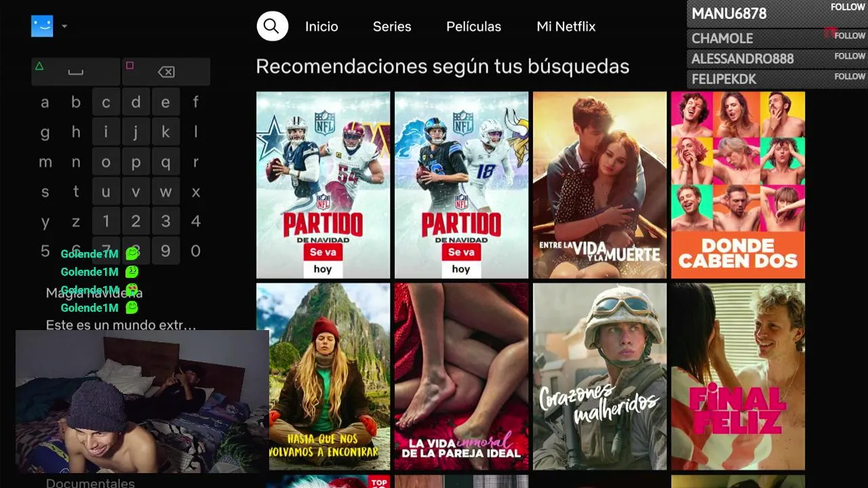Select letter d on keyboard
The image size is (868, 488).
(136, 102)
